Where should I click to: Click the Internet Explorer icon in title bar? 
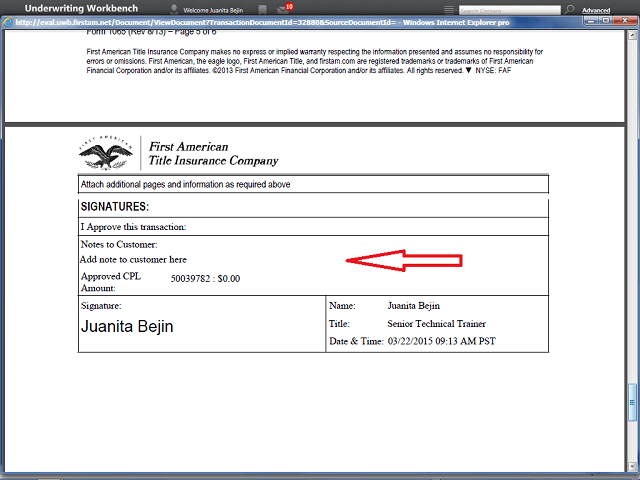(x=7, y=22)
